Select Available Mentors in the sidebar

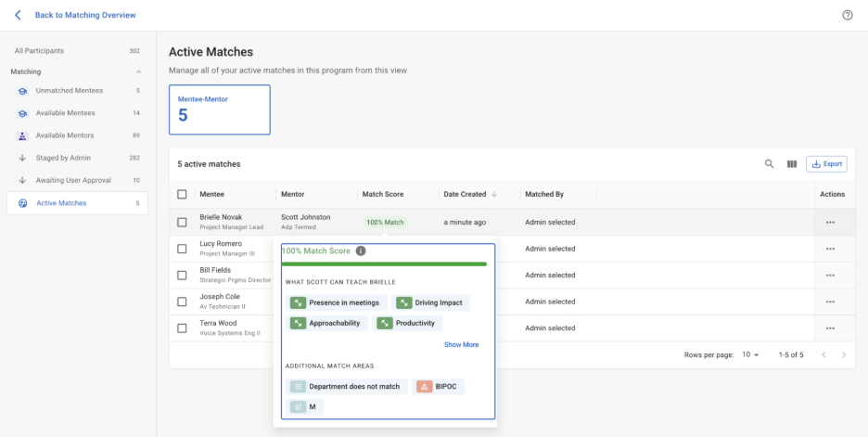[64, 135]
